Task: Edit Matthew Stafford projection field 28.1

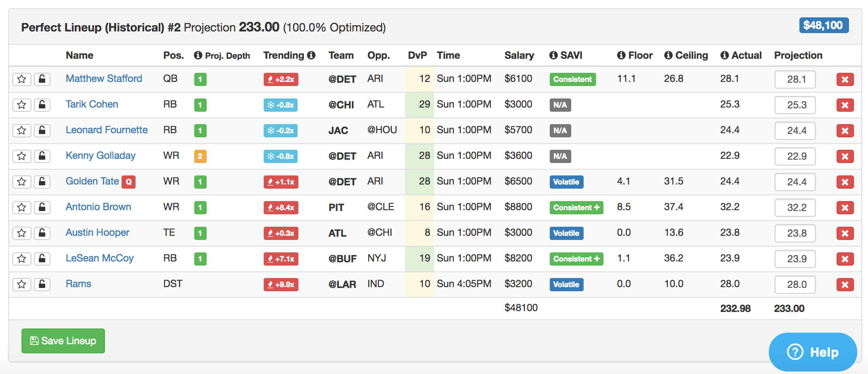Action: (795, 79)
